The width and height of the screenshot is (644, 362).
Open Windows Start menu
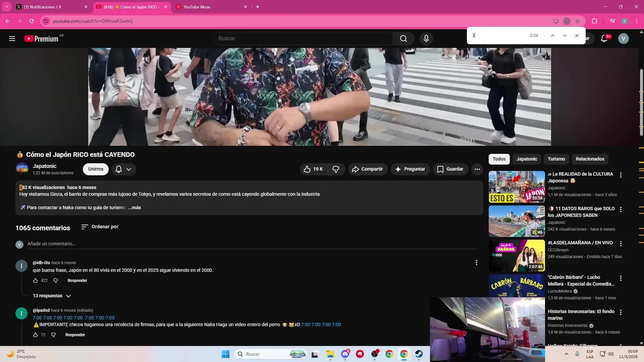click(x=225, y=354)
